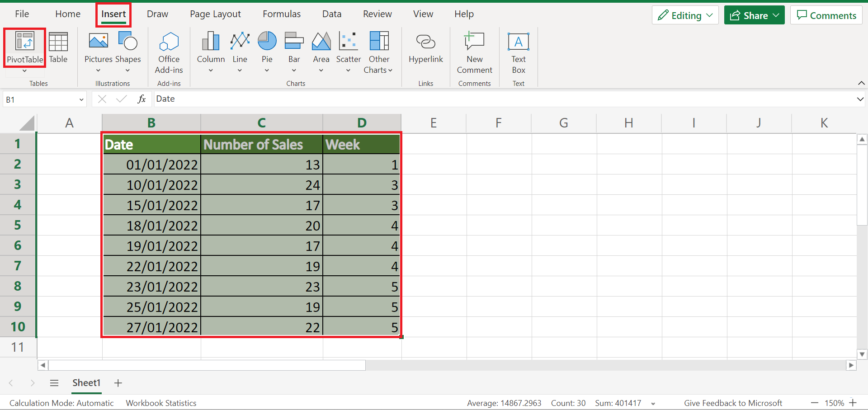Screen dimensions: 868x410
Task: Insert a Hyperlink
Action: click(x=425, y=47)
